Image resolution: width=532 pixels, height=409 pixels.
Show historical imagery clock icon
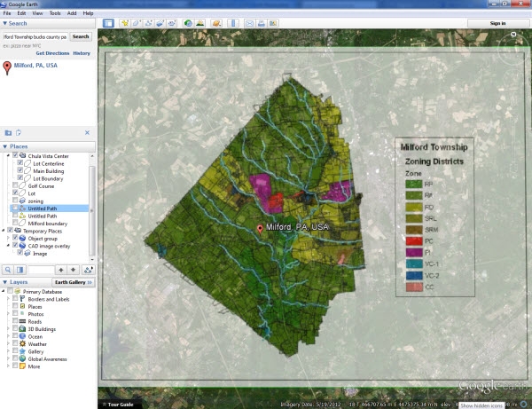pyautogui.click(x=188, y=23)
